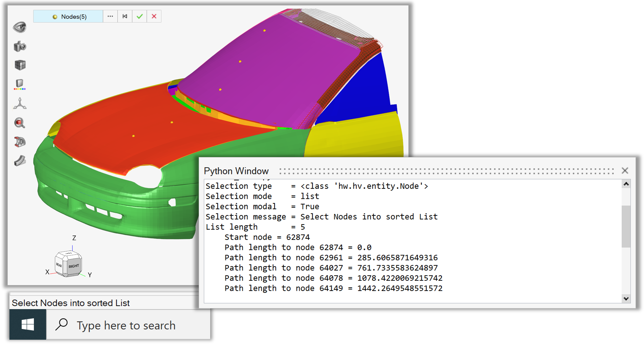Screen dimensions: 644x346
Task: Click the curved surface tool icon
Action: pos(20,161)
